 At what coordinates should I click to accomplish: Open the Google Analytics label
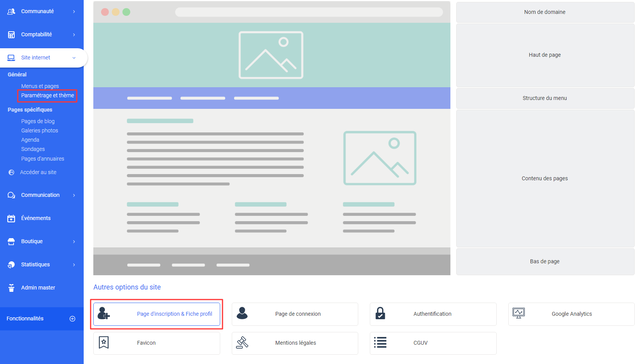coord(572,314)
